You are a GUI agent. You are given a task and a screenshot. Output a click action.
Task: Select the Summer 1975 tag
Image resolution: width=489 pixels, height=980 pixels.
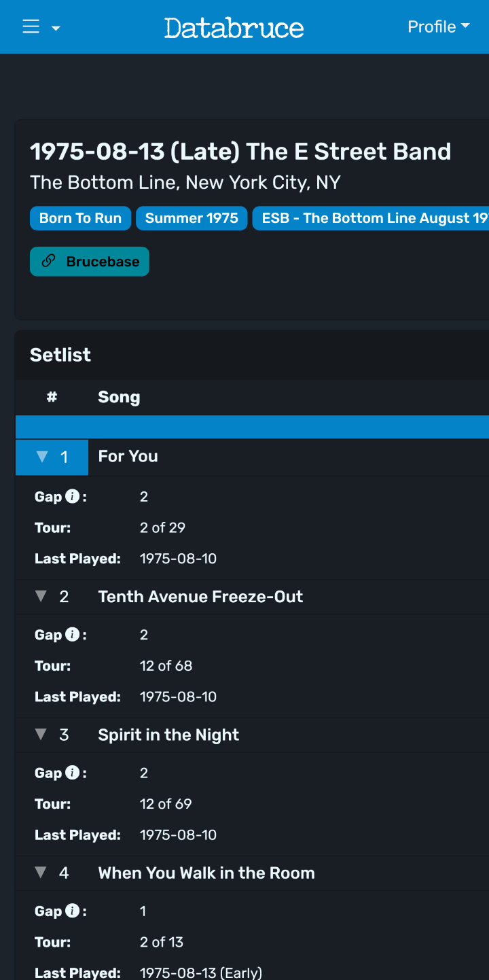192,218
